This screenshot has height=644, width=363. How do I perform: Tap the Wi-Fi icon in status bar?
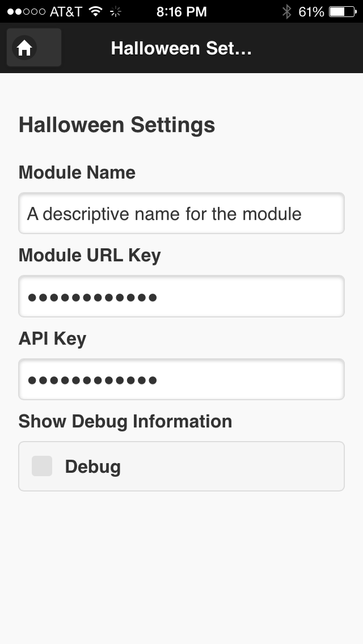click(95, 11)
